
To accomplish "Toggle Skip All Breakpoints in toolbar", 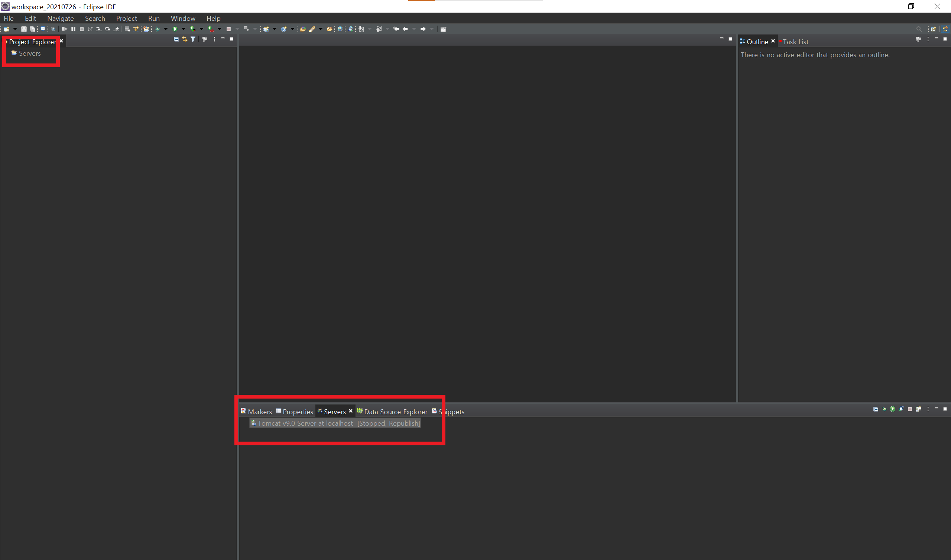I will click(x=53, y=29).
